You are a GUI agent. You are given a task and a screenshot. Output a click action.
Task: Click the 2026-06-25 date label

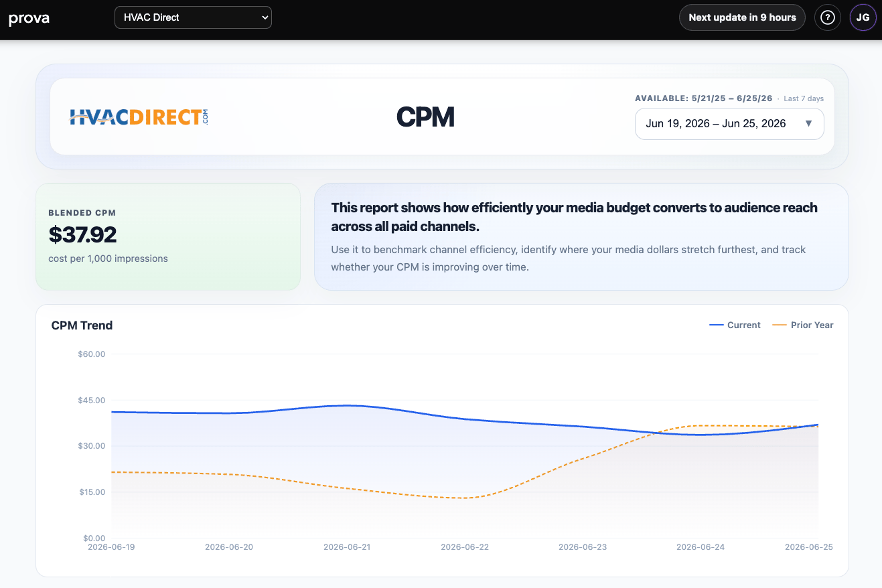(x=809, y=547)
